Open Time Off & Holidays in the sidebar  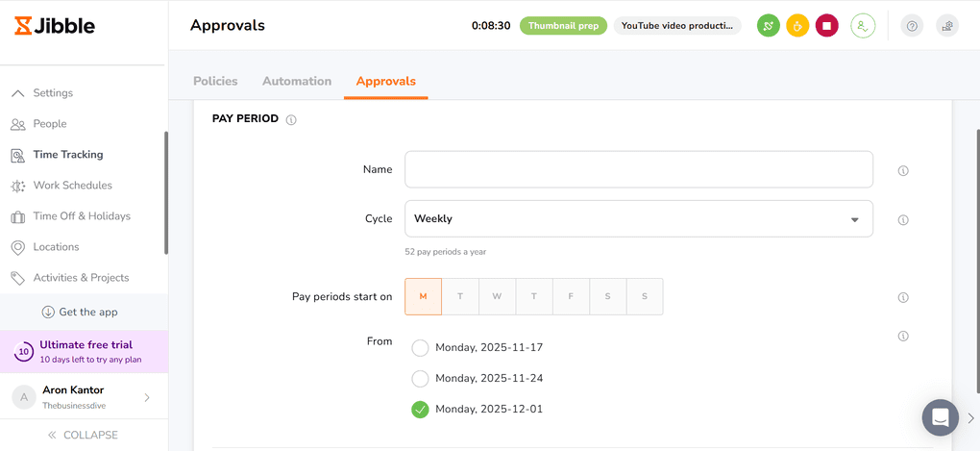tap(83, 216)
